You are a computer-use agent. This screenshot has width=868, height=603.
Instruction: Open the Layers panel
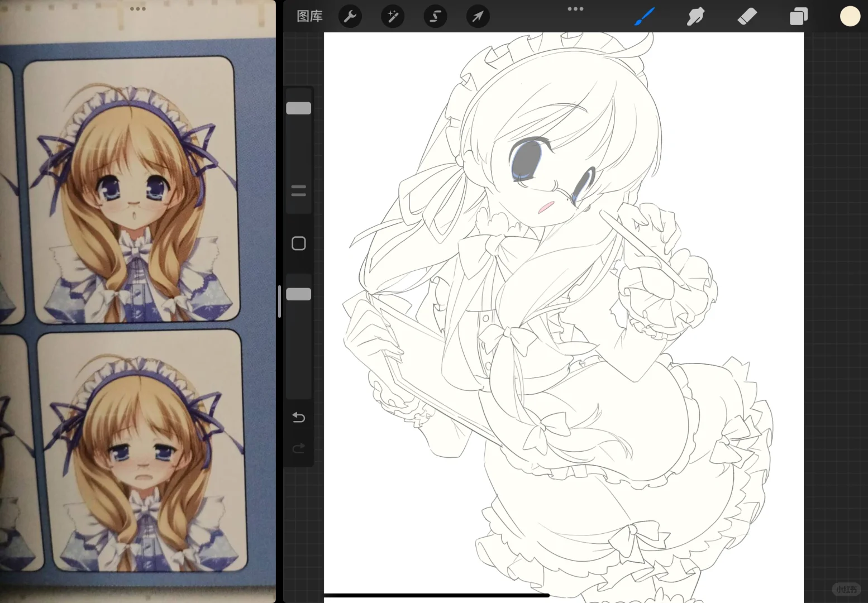click(798, 17)
